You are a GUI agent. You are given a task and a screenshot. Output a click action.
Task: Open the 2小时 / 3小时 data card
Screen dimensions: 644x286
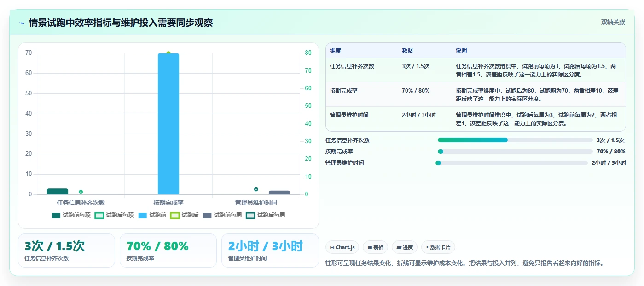(270, 251)
